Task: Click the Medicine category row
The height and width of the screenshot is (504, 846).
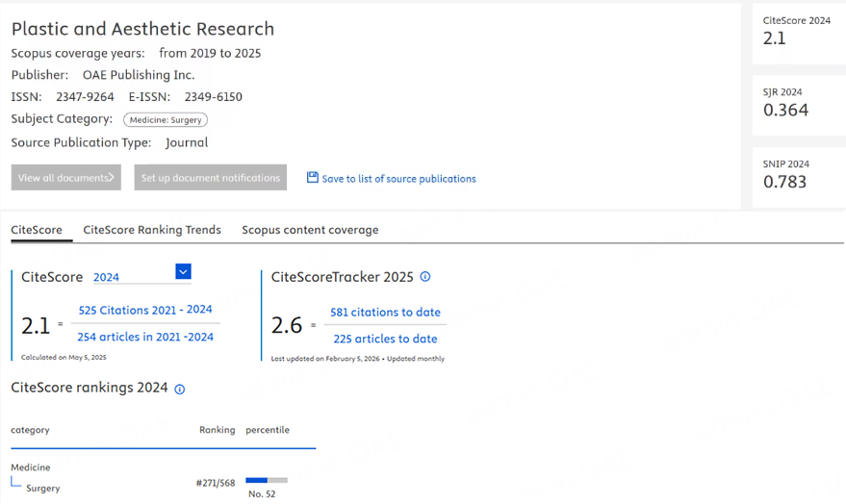Action: (31, 467)
